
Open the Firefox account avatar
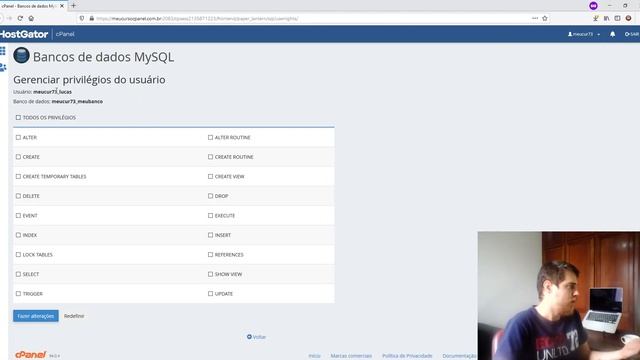(x=629, y=18)
